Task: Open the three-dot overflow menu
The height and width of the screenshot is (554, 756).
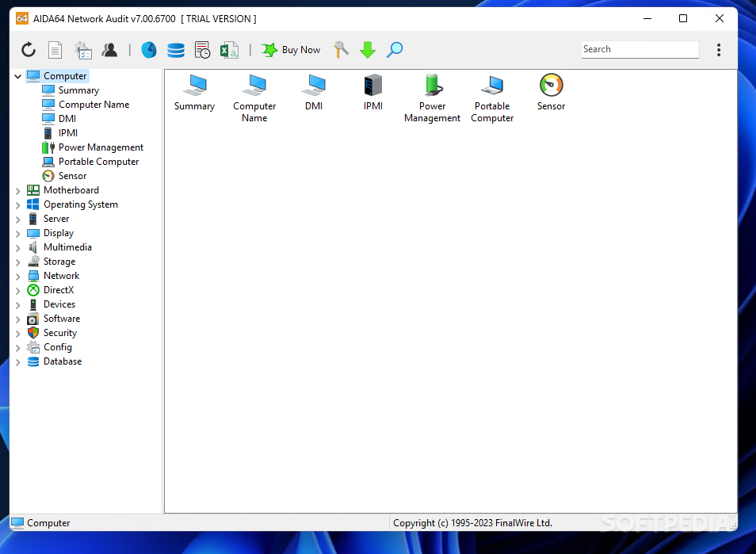Action: coord(719,50)
